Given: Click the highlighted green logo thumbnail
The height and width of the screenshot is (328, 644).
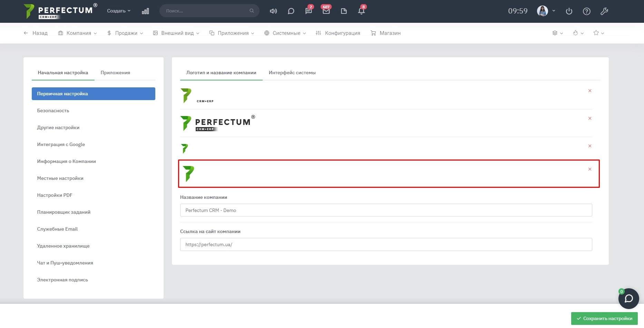Looking at the screenshot, I should tap(188, 174).
